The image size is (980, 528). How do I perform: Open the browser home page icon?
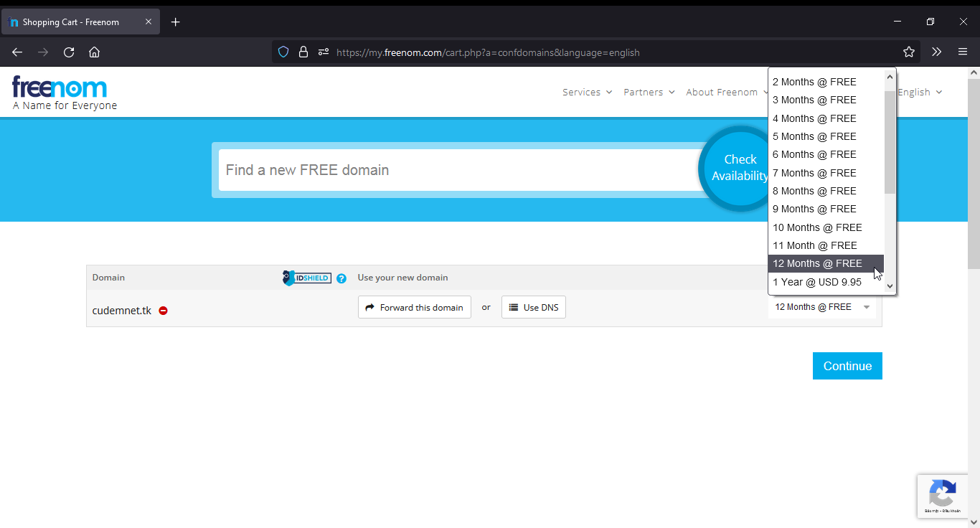(x=94, y=52)
